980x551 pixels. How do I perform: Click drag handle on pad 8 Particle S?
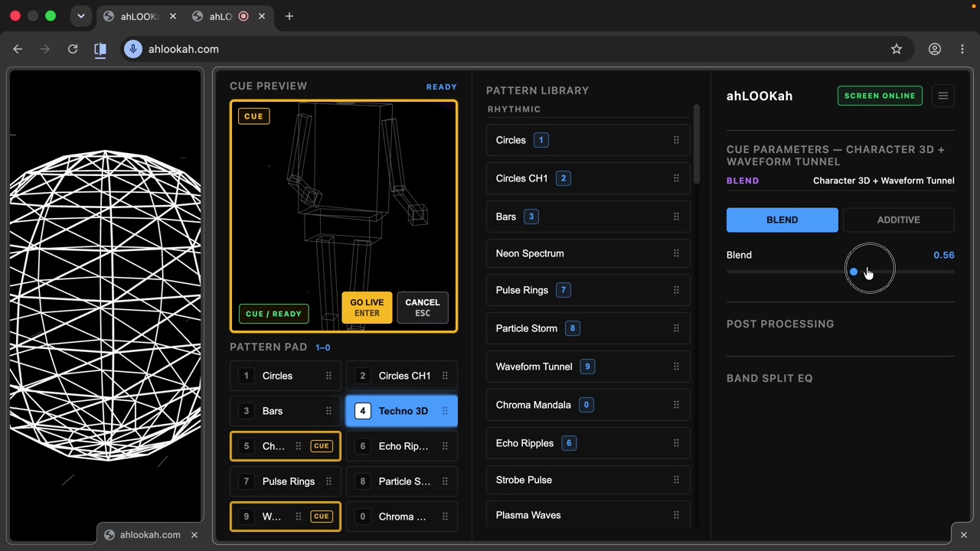tap(445, 481)
